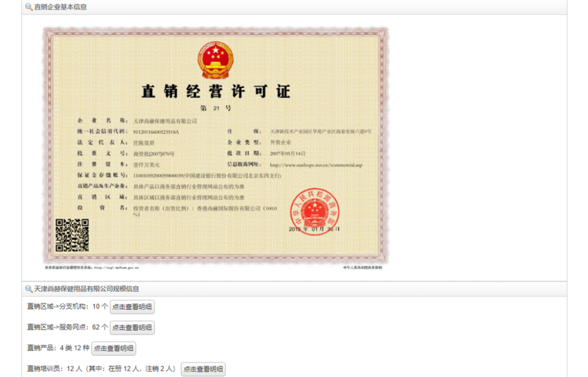Click the QR code on the certificate
The image size is (588, 377).
[72, 235]
